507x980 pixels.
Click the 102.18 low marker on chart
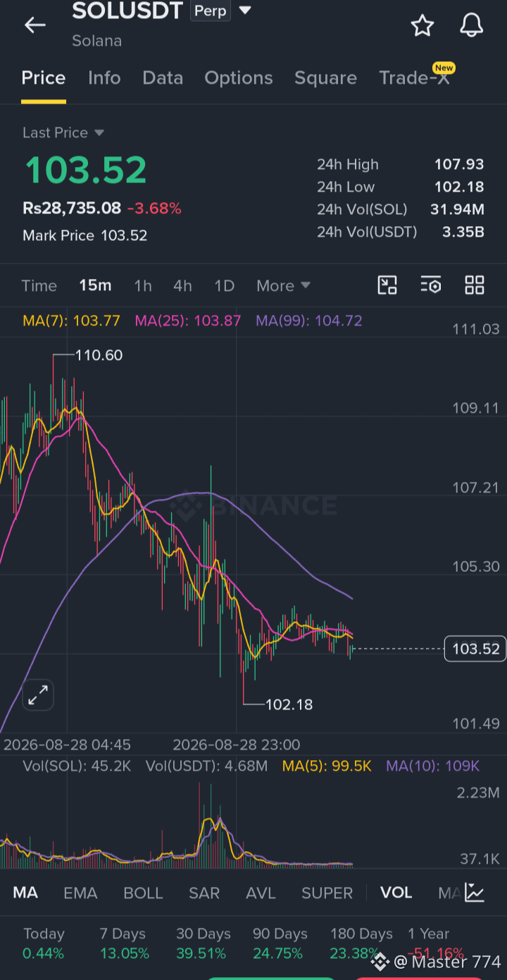(289, 704)
